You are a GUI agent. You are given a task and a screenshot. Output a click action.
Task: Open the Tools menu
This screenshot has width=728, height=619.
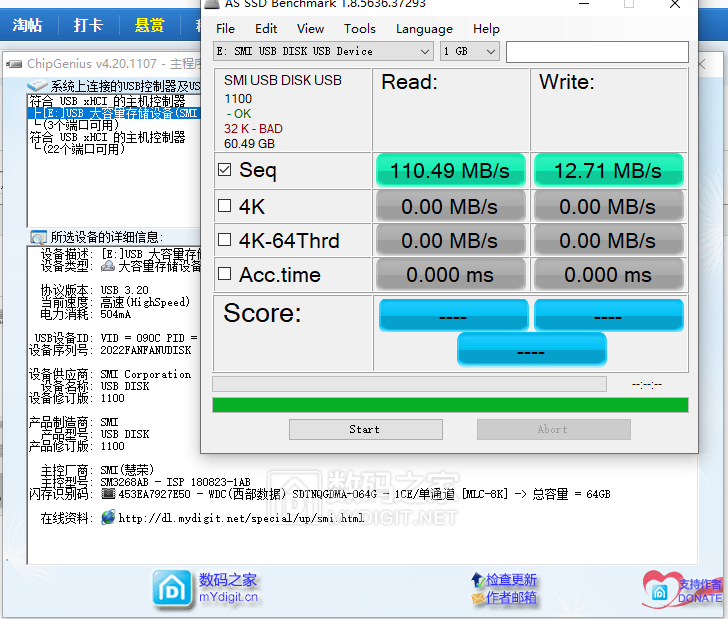pos(359,29)
